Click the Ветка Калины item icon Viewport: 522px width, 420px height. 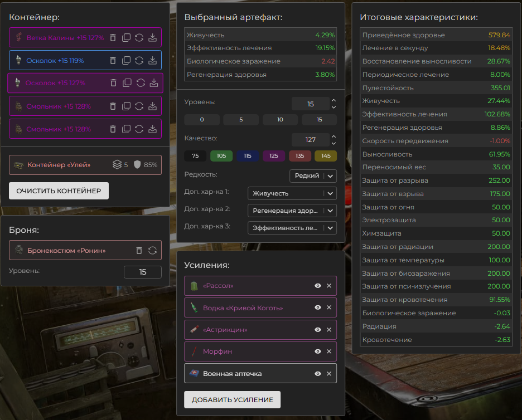pyautogui.click(x=18, y=37)
